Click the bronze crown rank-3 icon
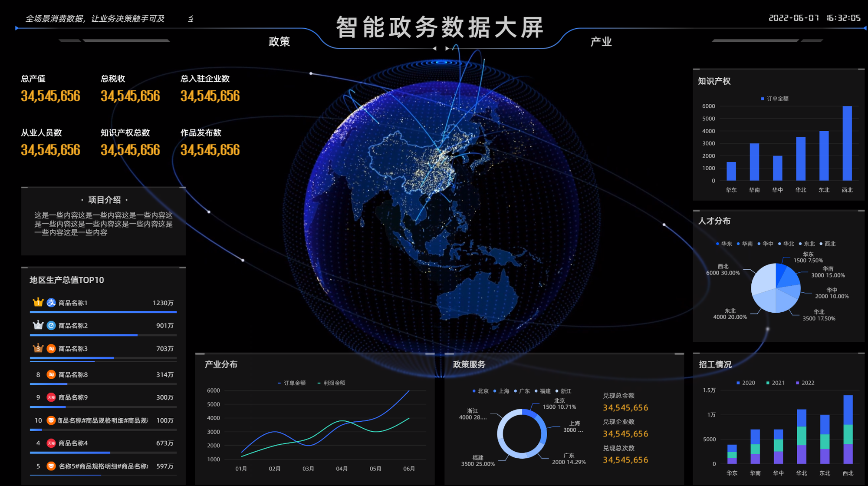868x486 pixels. pyautogui.click(x=38, y=348)
